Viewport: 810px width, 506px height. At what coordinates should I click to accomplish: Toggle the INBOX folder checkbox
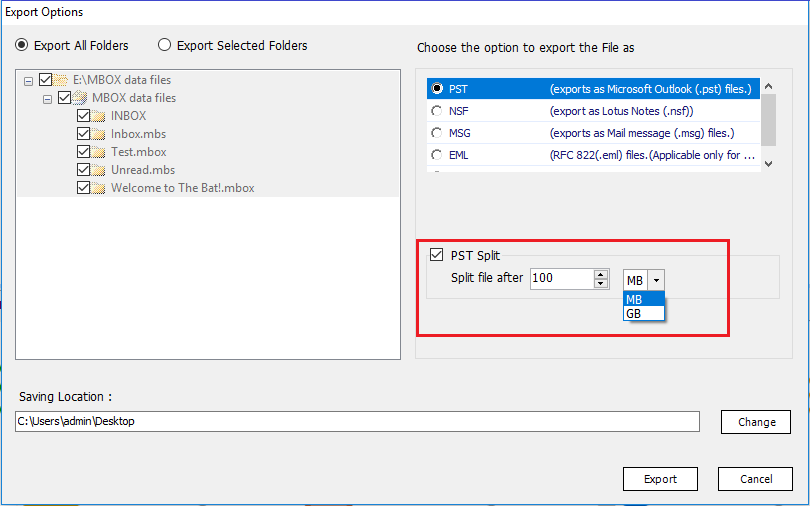[x=83, y=115]
